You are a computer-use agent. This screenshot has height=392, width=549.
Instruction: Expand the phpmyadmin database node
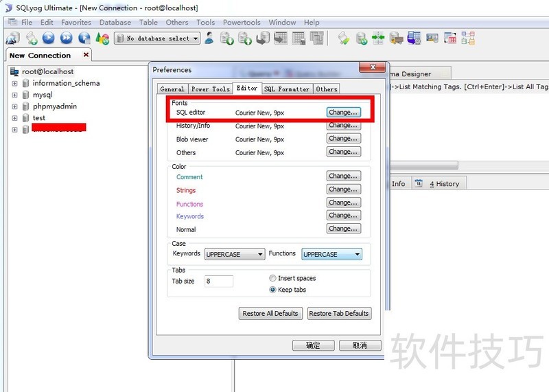click(14, 106)
